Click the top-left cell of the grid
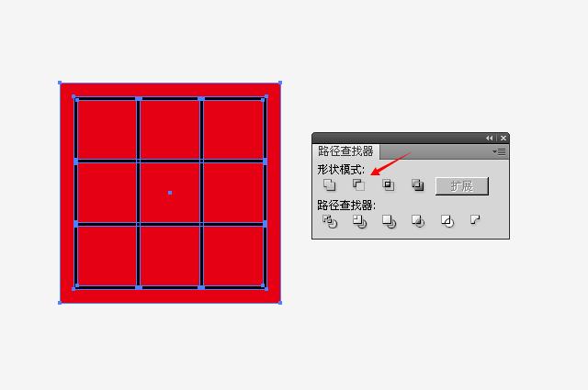The height and width of the screenshot is (390, 588). pyautogui.click(x=107, y=129)
